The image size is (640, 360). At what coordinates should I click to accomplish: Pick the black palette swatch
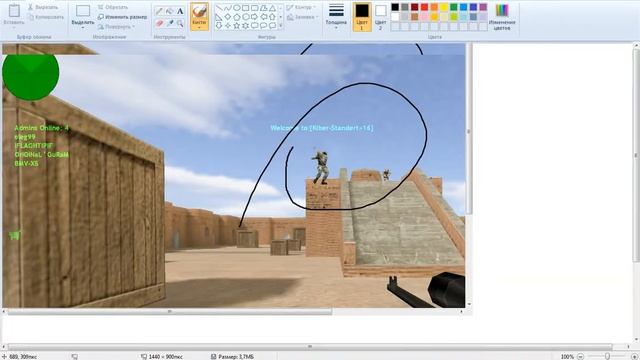[395, 7]
